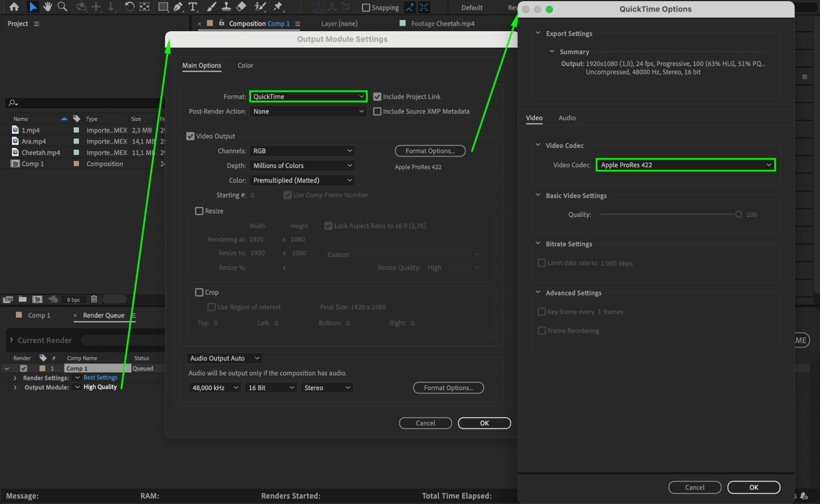
Task: Open the Channels RGB dropdown
Action: click(302, 151)
